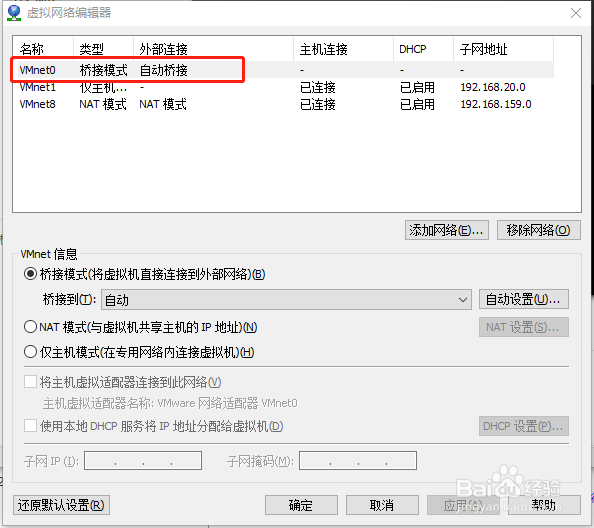
Task: Click the 帮助 button
Action: (544, 505)
